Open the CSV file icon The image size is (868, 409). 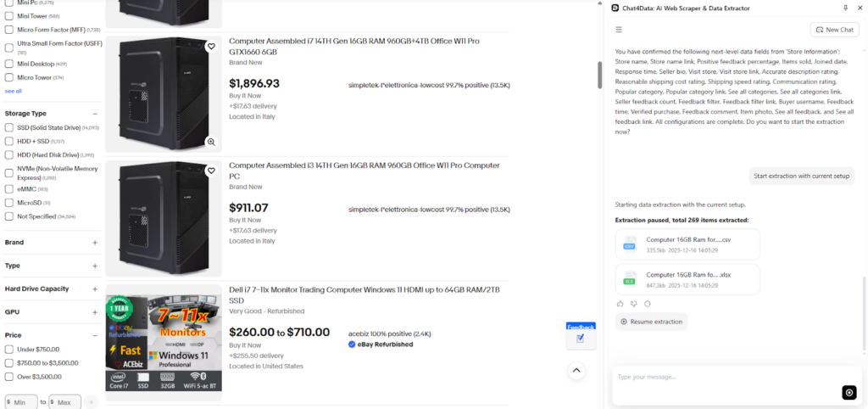coord(630,244)
